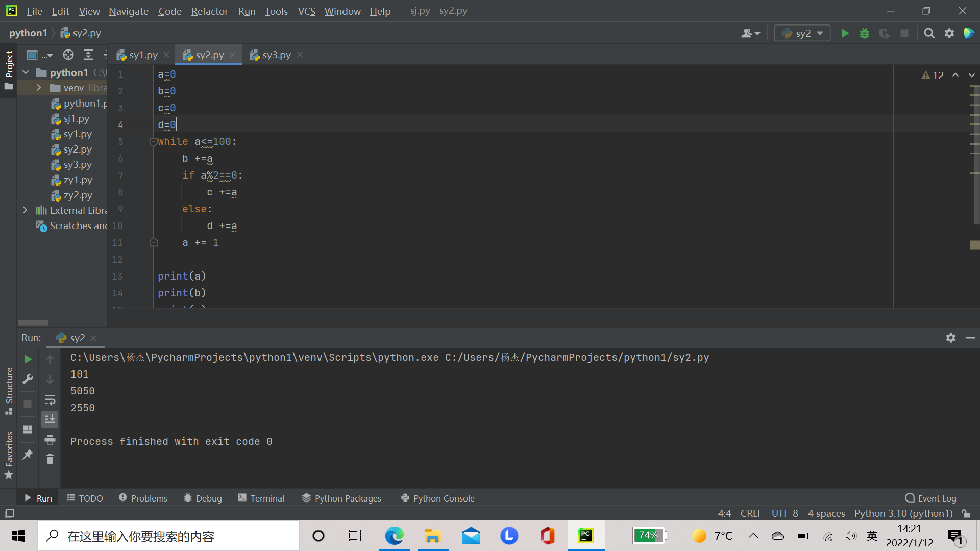Open the sy2 run configuration dropdown
This screenshot has height=551, width=980.
pos(802,33)
